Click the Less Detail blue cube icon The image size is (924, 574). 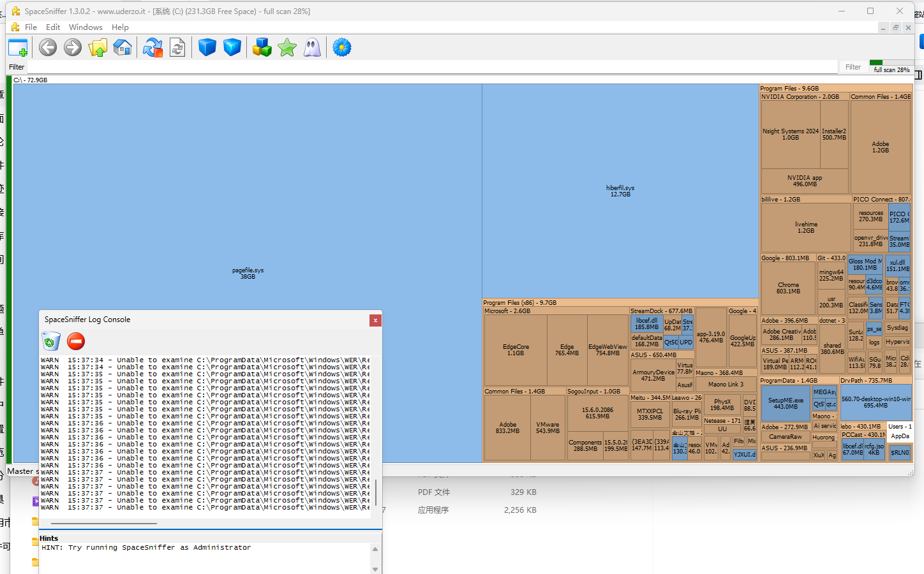(207, 48)
